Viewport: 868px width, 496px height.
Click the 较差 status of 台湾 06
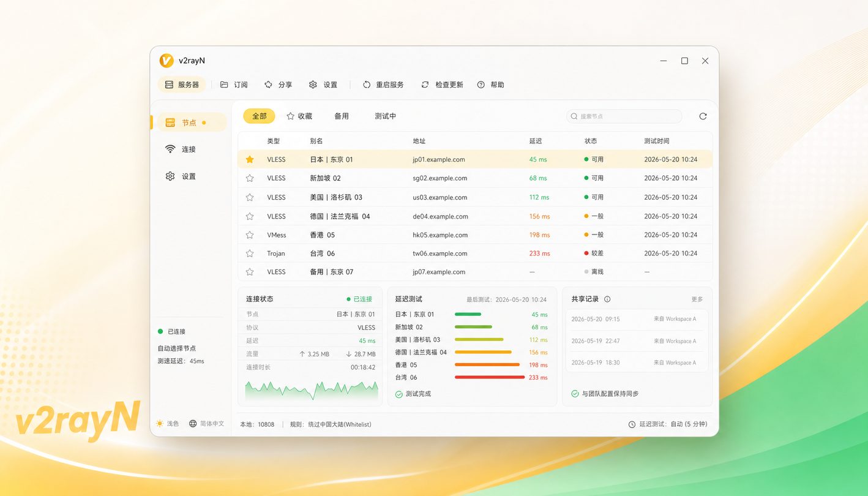pyautogui.click(x=594, y=254)
